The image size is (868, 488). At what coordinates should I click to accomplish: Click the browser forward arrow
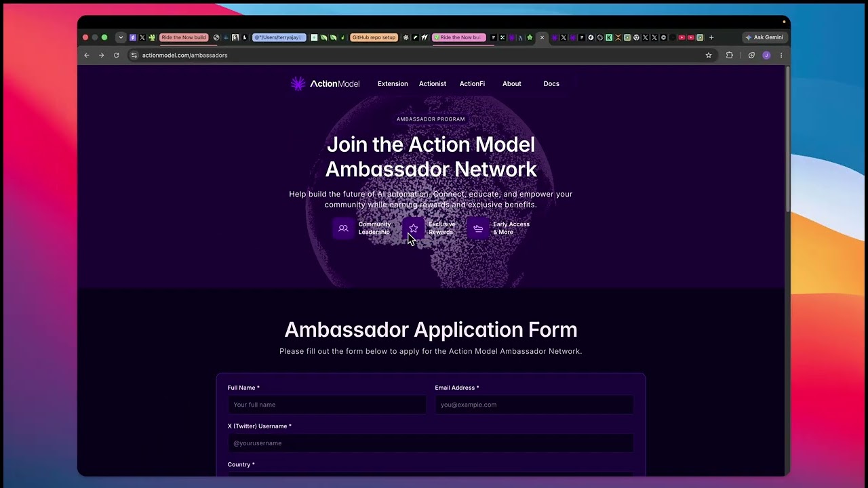click(101, 55)
